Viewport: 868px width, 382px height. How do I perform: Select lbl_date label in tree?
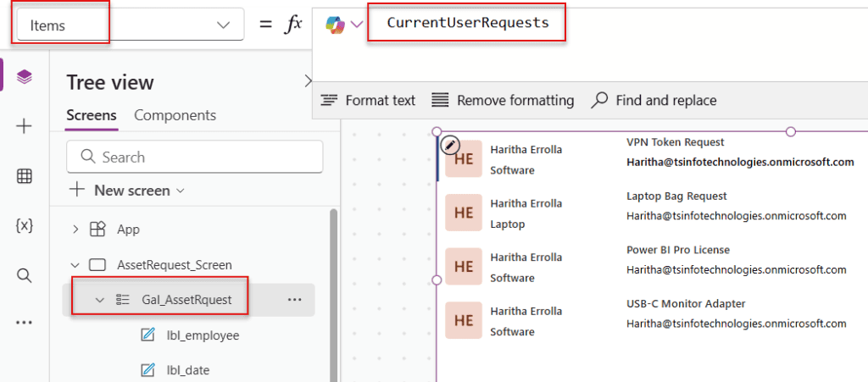tap(187, 370)
